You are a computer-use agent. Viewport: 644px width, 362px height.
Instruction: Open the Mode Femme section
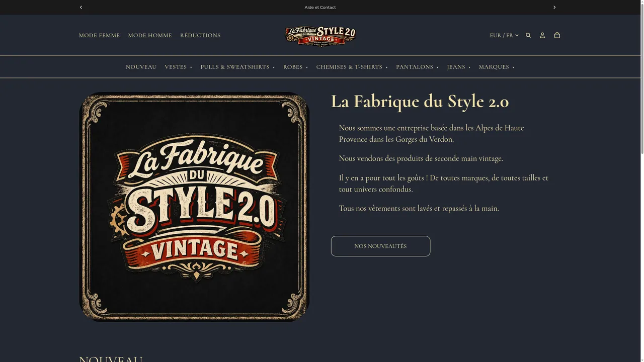pyautogui.click(x=99, y=35)
